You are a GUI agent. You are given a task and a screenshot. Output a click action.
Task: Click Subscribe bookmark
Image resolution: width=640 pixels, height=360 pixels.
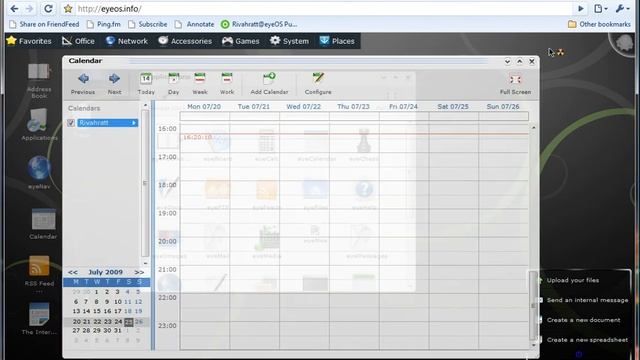click(x=148, y=24)
